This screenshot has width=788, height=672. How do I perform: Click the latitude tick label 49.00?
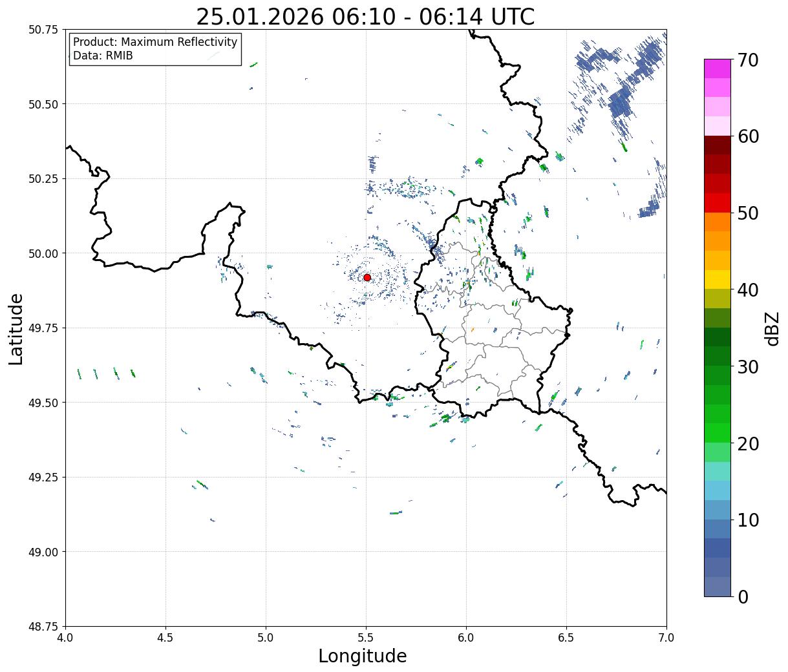[x=43, y=552]
